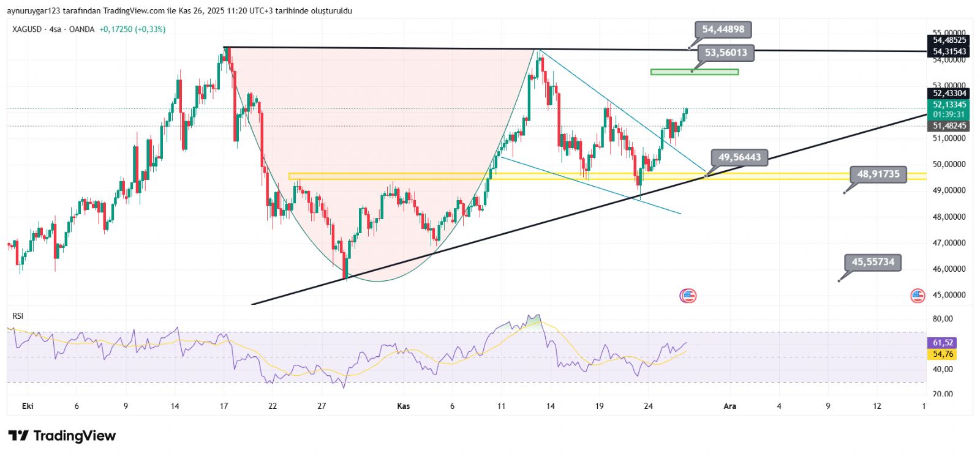Image resolution: width=980 pixels, height=456 pixels.
Task: Click the TradingView logo at the bottom
Action: tap(62, 436)
